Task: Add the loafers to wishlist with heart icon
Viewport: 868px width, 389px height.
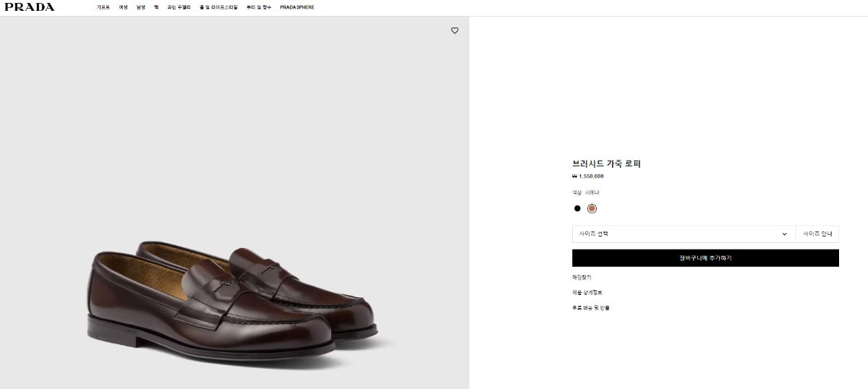Action: (455, 30)
